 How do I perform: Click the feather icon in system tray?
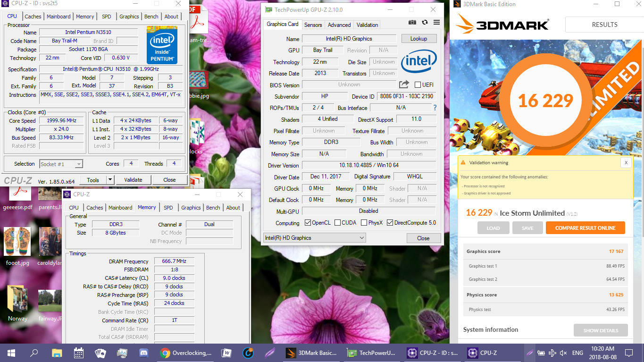pyautogui.click(x=530, y=353)
